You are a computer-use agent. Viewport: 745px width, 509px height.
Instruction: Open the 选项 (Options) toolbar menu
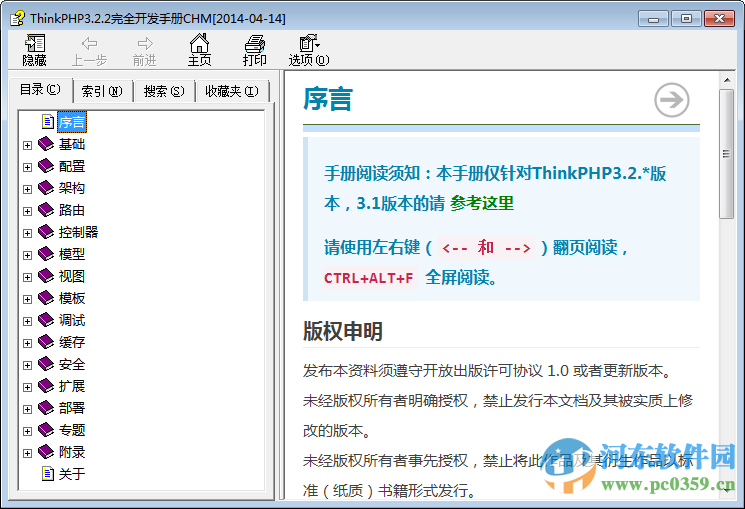[x=309, y=50]
